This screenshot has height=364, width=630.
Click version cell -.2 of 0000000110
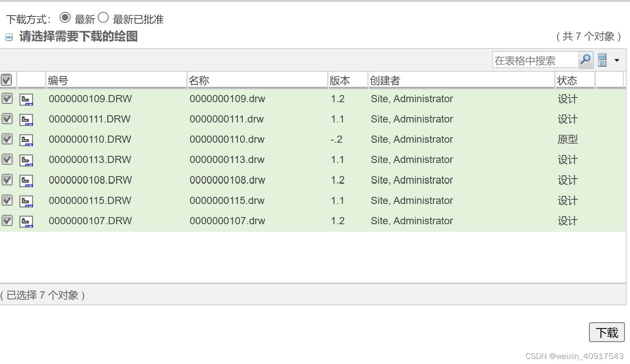tap(337, 139)
